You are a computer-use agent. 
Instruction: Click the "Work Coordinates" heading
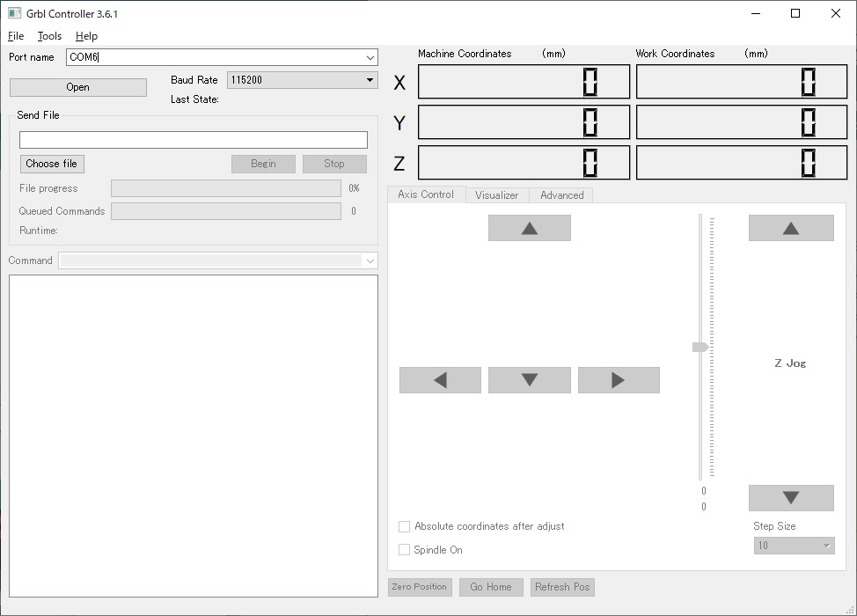675,54
